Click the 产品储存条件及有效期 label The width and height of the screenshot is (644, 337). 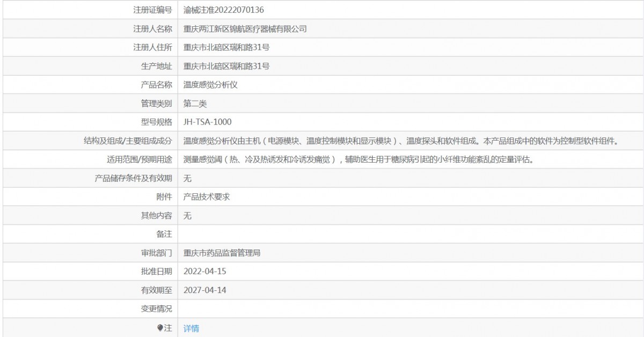click(133, 178)
